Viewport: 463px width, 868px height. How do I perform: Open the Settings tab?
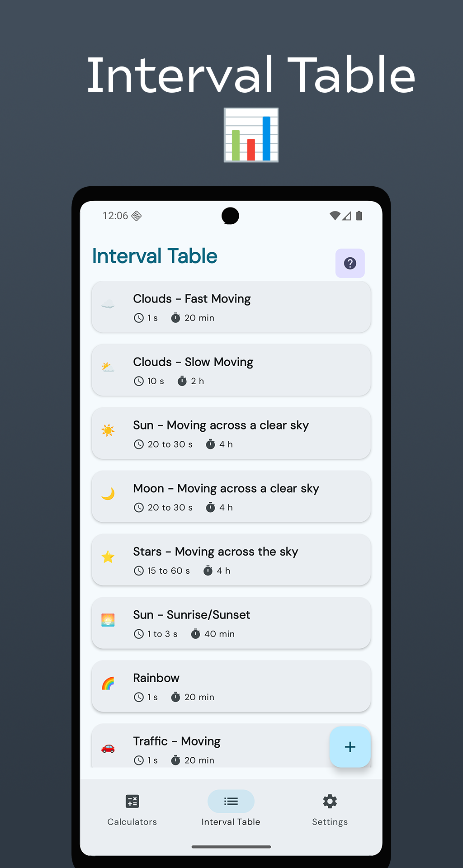click(x=330, y=810)
